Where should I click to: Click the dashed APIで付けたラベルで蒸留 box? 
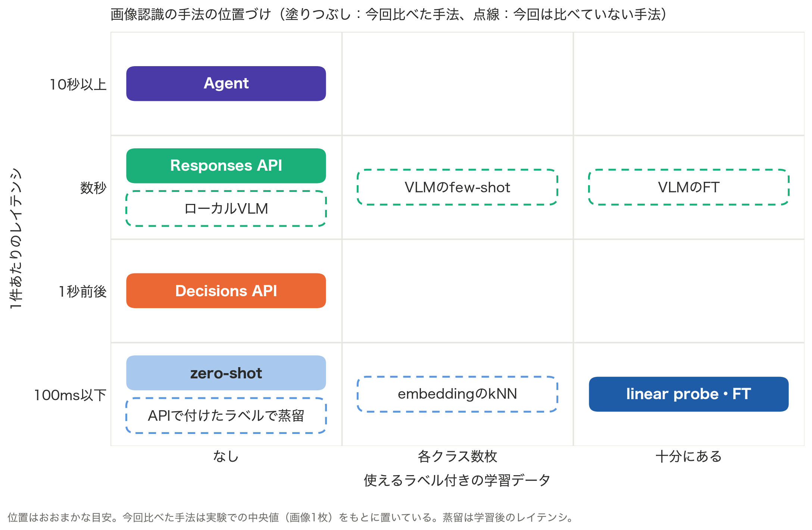point(226,416)
